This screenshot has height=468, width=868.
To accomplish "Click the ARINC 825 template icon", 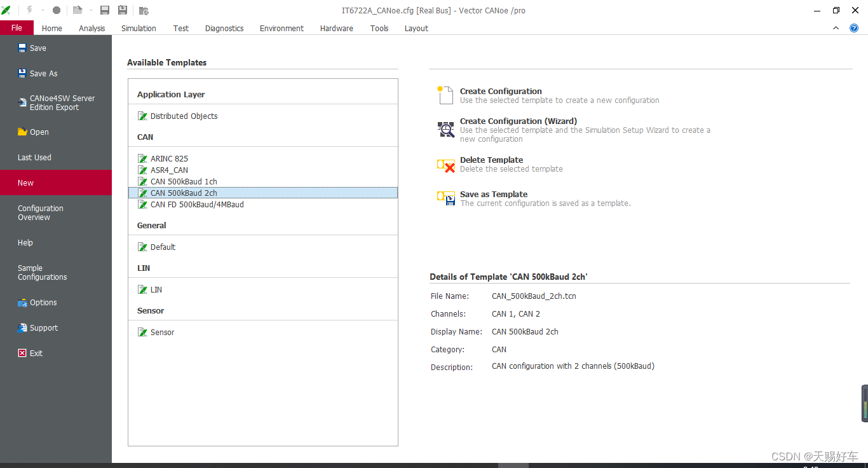I will tap(143, 158).
